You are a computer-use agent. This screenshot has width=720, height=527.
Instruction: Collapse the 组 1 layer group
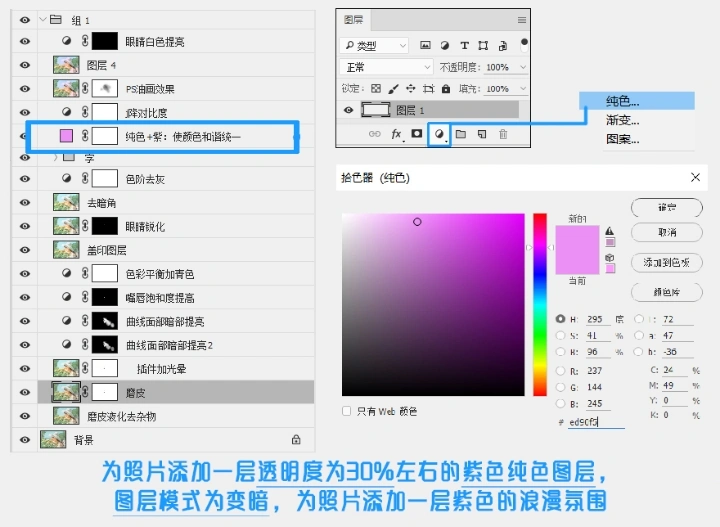pos(41,20)
